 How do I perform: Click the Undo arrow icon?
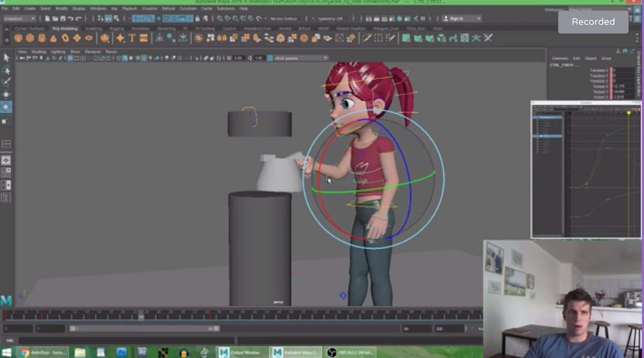click(x=71, y=19)
